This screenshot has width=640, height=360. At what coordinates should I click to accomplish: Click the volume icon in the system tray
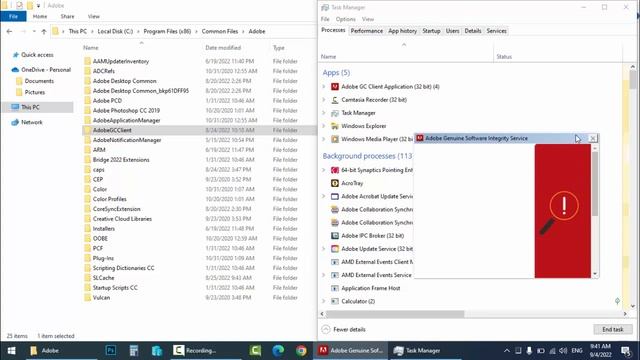click(563, 350)
